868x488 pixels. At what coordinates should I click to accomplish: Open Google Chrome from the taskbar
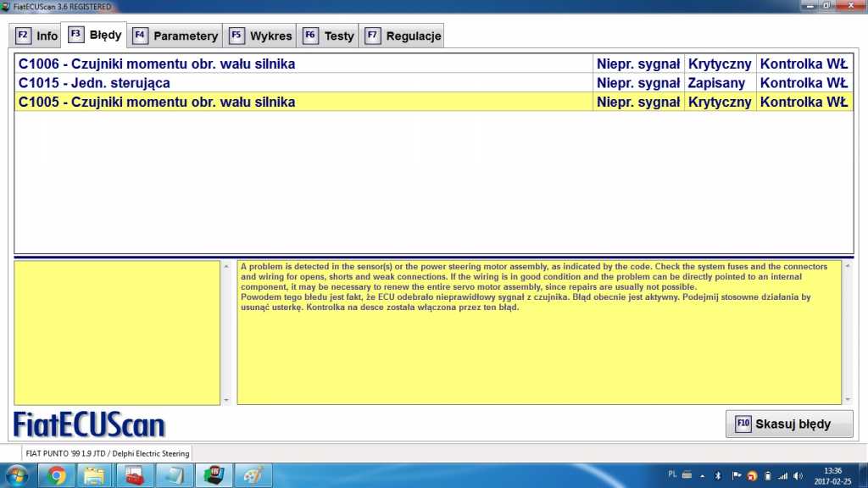[x=57, y=475]
